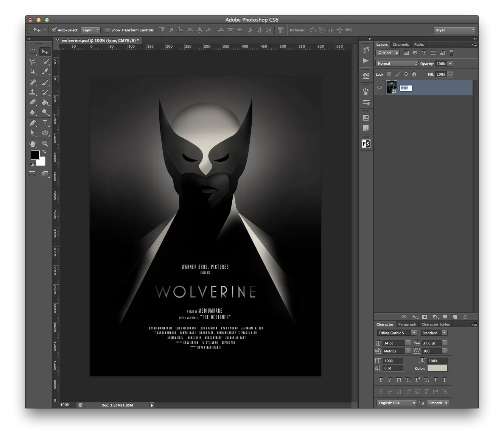Select the Polygonal Lasso tool

33,62
